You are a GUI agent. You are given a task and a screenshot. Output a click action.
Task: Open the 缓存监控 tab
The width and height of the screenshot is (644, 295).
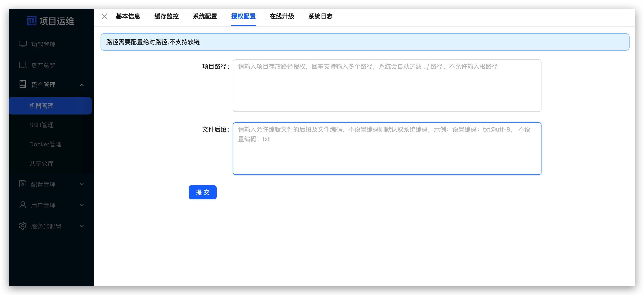(166, 16)
